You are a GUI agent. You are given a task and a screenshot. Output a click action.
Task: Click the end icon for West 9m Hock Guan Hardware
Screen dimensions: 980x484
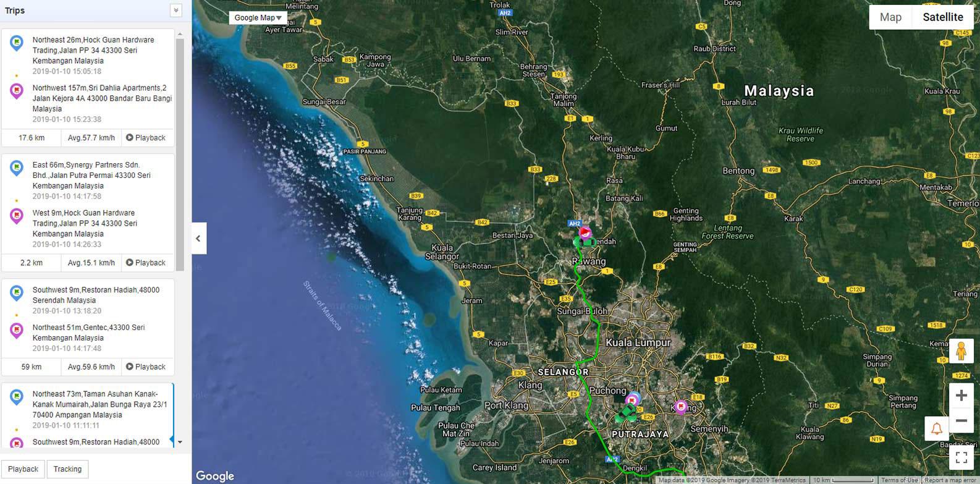(x=17, y=216)
